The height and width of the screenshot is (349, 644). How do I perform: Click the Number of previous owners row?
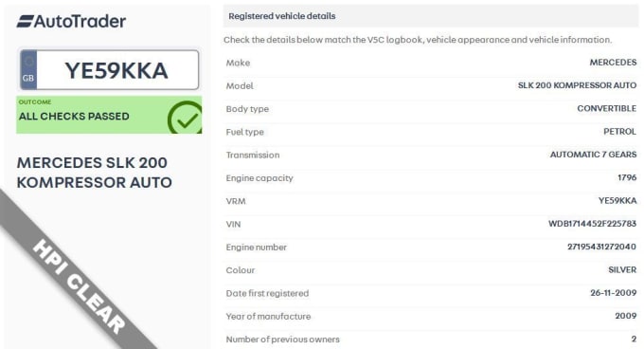click(x=430, y=340)
